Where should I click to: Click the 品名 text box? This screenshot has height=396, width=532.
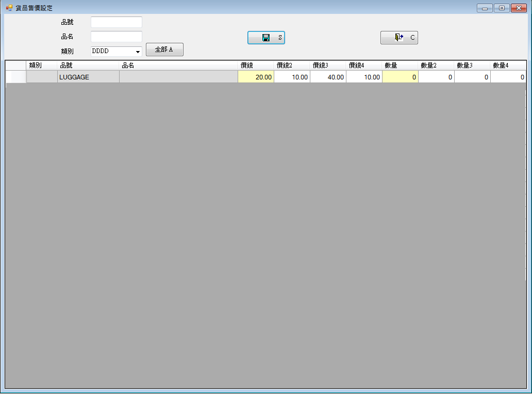click(x=116, y=37)
